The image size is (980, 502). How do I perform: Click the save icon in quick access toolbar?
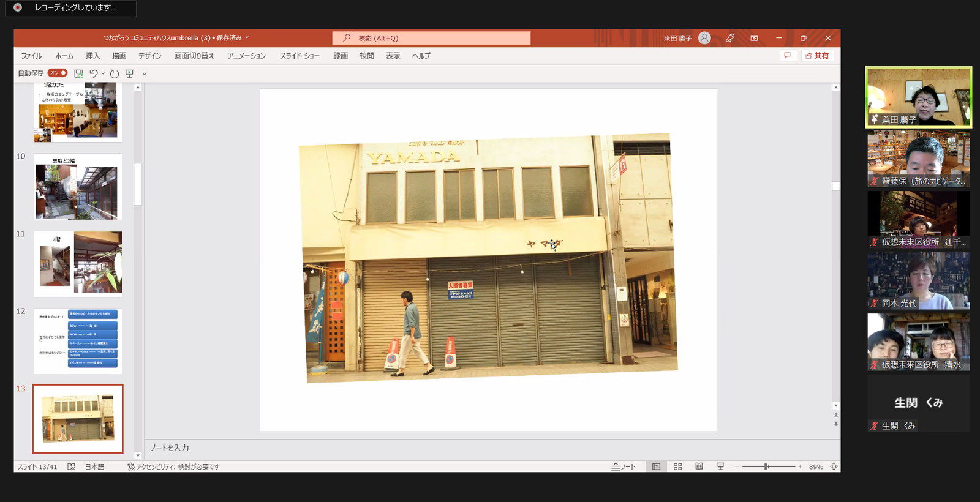point(78,73)
